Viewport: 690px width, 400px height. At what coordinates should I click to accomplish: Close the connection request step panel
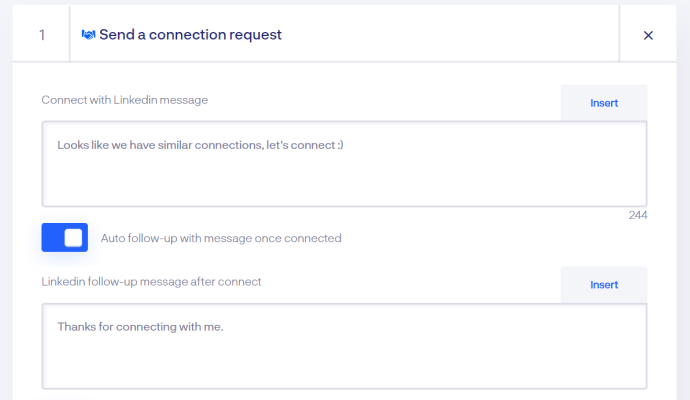pyautogui.click(x=648, y=35)
